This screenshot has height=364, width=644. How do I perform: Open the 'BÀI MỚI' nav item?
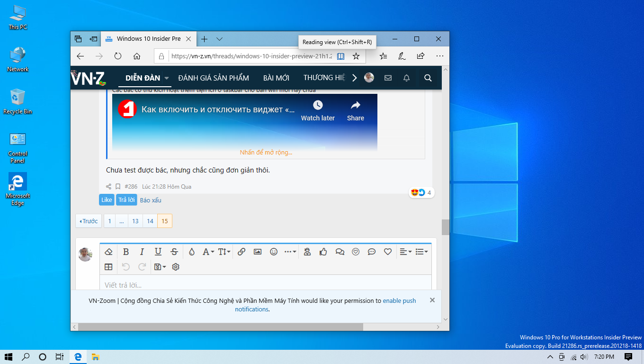click(x=276, y=78)
